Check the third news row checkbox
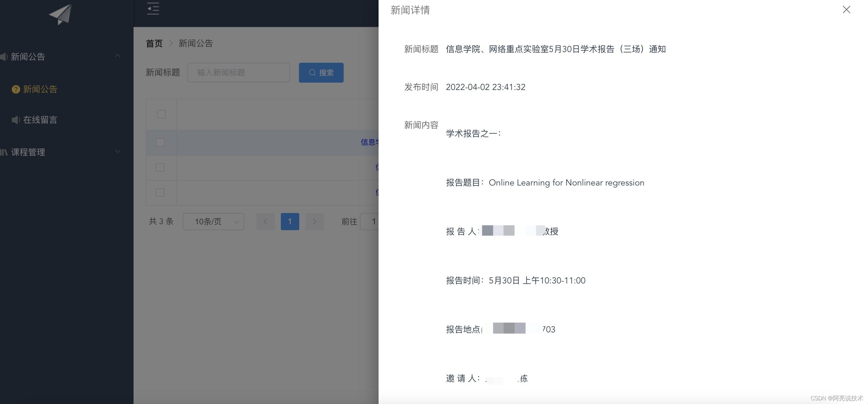Image resolution: width=868 pixels, height=404 pixels. 160,193
